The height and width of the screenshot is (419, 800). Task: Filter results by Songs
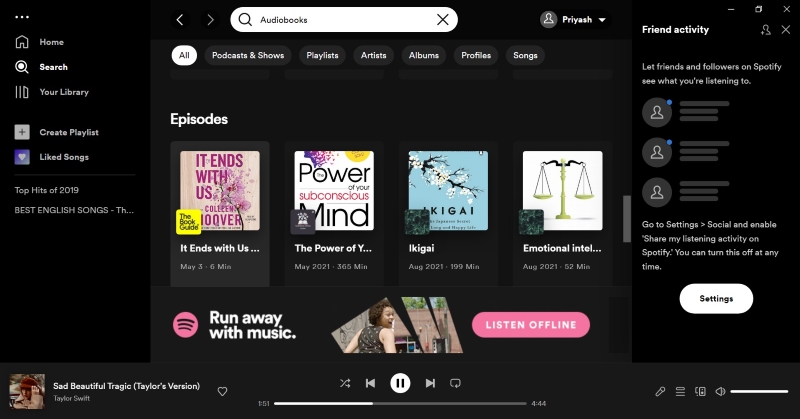click(x=525, y=55)
